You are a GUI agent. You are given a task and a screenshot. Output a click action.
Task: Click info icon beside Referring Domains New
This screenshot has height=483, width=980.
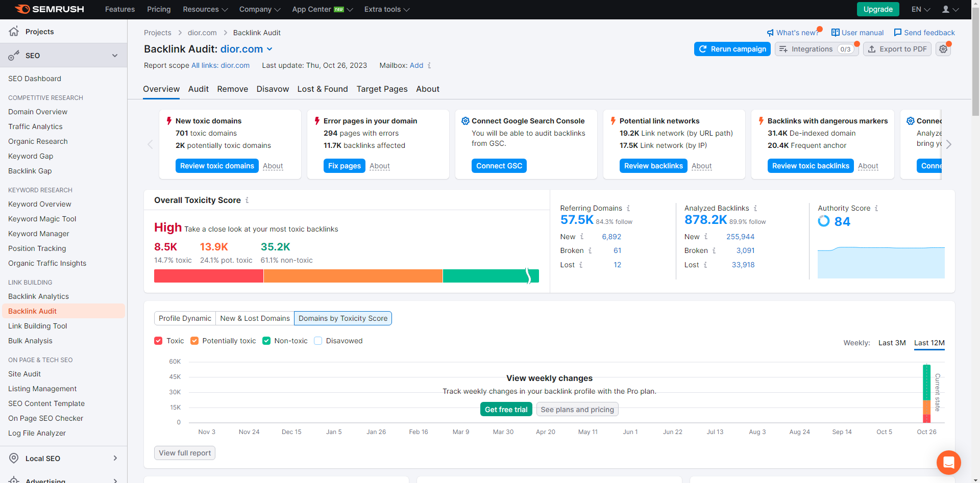tap(582, 237)
